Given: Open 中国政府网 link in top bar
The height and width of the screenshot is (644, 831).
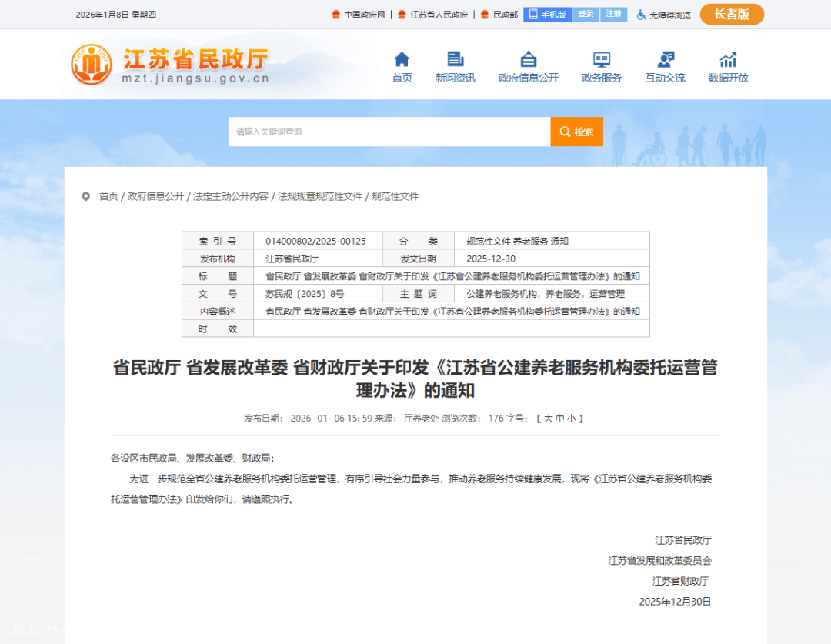Looking at the screenshot, I should tap(364, 15).
